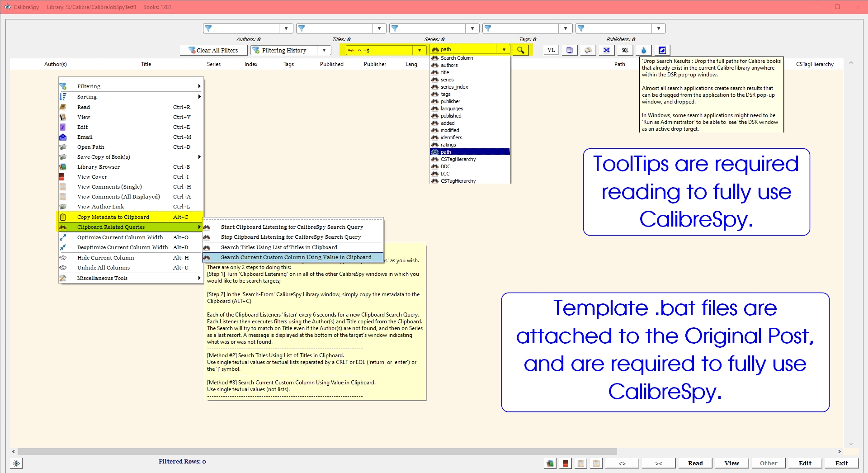Select 'identifiers' in the search column list

point(470,137)
